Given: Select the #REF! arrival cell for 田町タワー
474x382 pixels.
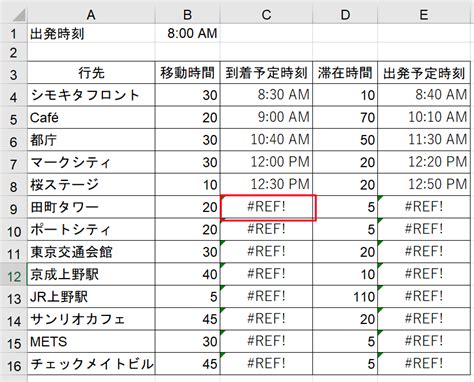Looking at the screenshot, I should [266, 207].
